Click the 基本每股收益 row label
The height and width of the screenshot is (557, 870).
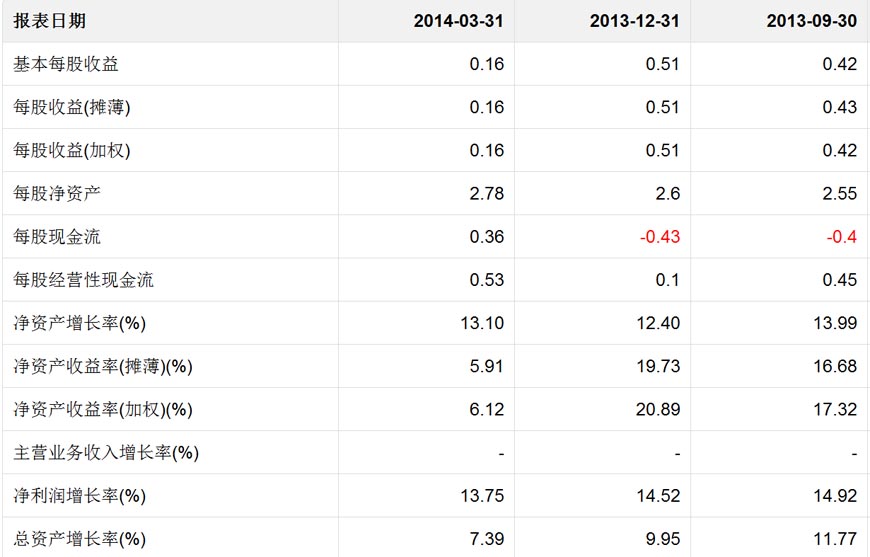(66, 64)
